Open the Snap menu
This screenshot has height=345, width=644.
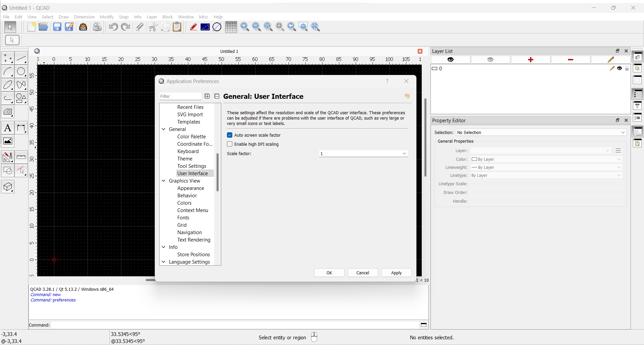pos(124,17)
